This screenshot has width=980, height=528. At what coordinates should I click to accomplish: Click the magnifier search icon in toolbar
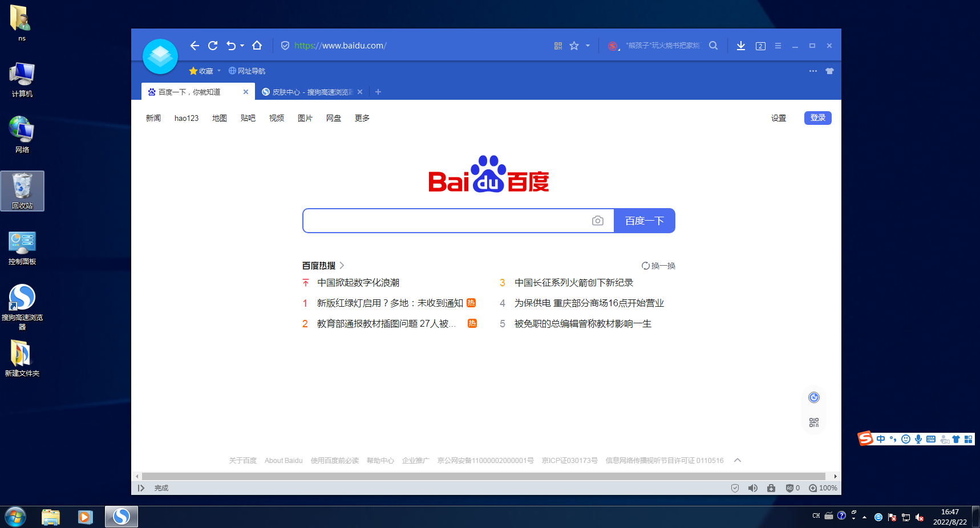(713, 46)
